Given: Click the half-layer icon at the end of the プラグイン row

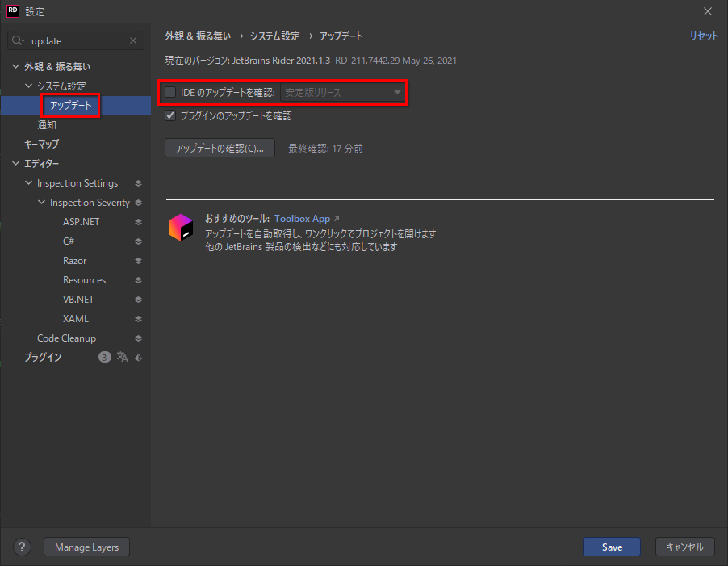Looking at the screenshot, I should click(138, 358).
